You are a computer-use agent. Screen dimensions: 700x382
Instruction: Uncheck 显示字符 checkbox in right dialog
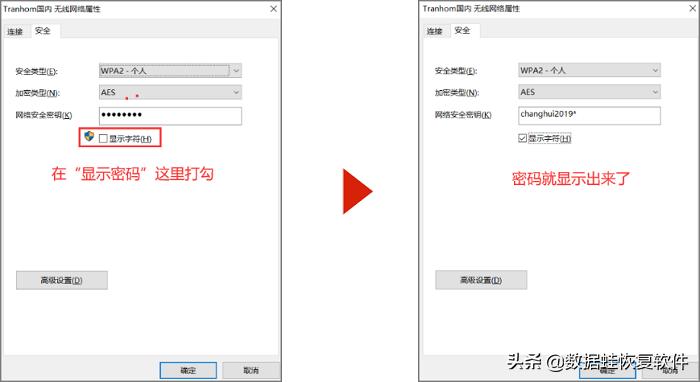tap(522, 138)
